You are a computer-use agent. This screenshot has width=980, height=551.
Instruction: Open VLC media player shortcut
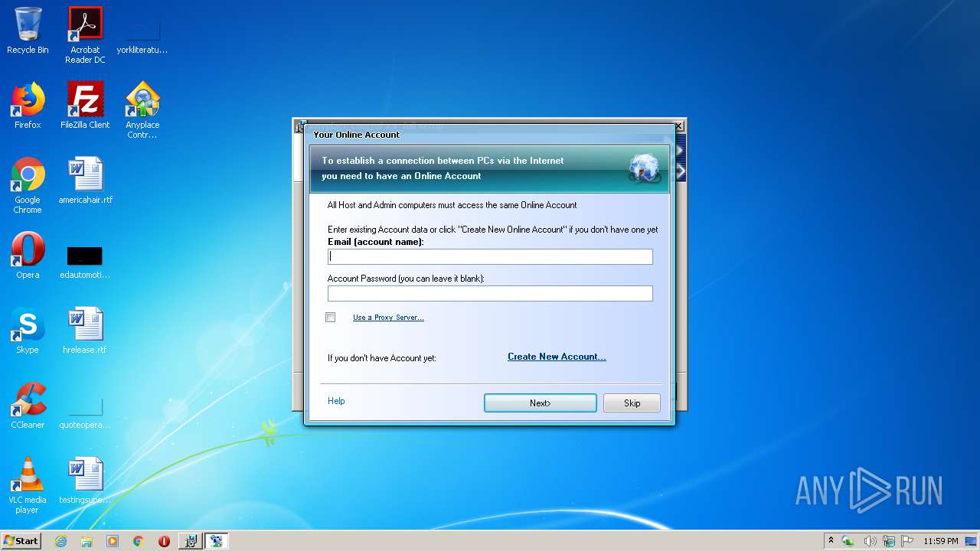tap(28, 485)
